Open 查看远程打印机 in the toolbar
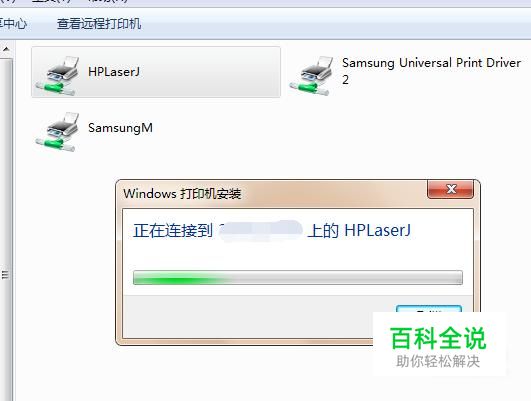The height and width of the screenshot is (401, 531). [99, 24]
